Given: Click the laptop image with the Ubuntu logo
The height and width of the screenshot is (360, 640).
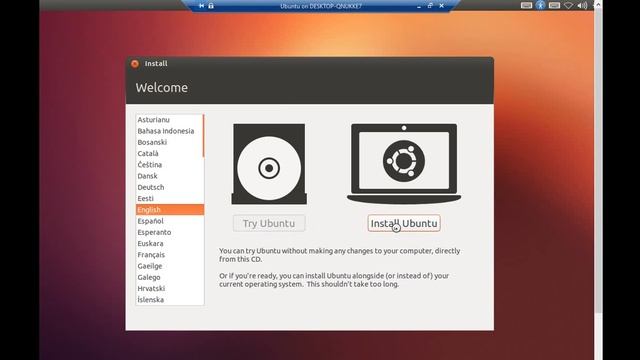Looking at the screenshot, I should click(x=404, y=164).
